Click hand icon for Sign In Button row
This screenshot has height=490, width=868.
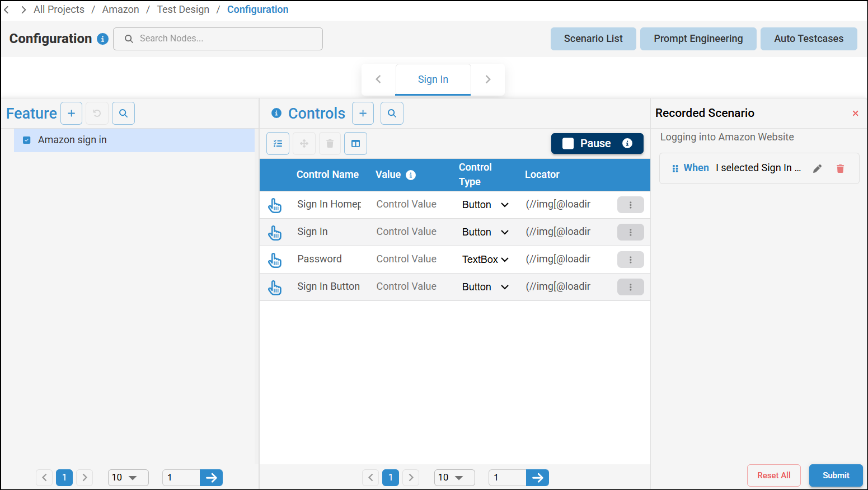tap(275, 288)
